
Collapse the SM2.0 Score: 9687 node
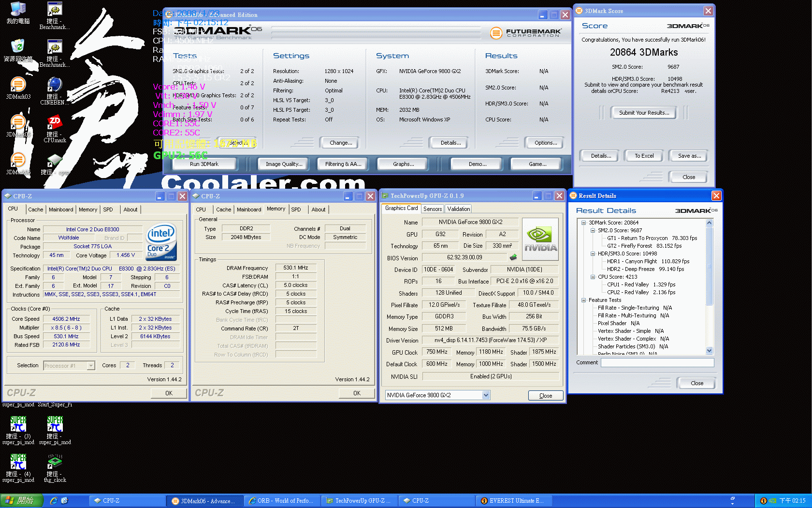[593, 231]
